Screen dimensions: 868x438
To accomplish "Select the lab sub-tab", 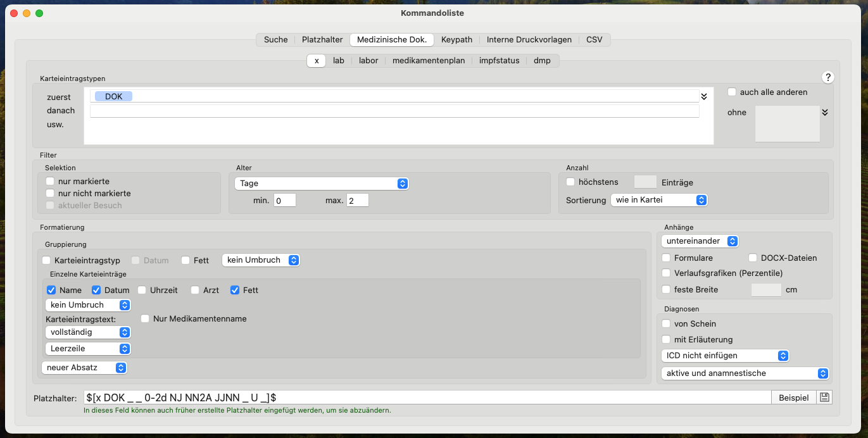I will (x=339, y=61).
